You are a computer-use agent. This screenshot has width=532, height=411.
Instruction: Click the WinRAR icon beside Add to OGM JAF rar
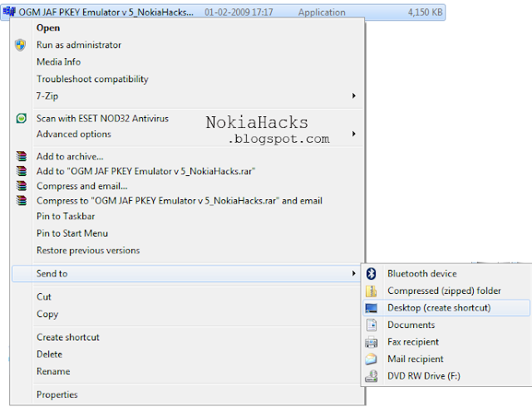[22, 171]
